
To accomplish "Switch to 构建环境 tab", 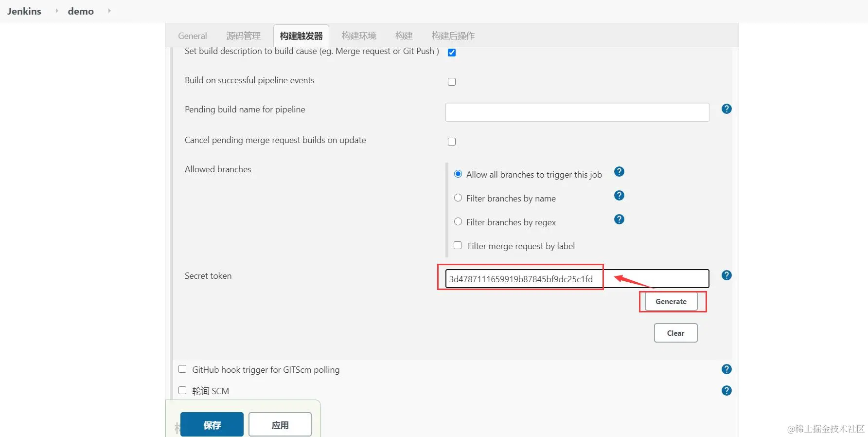I will (x=359, y=36).
